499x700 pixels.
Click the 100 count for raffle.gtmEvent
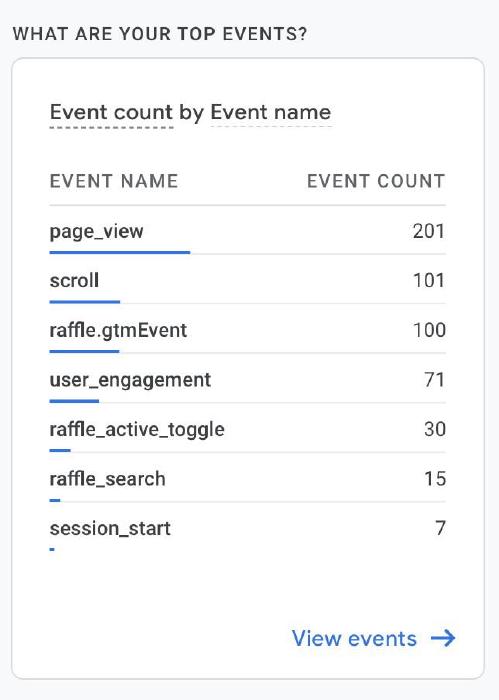[x=429, y=330]
